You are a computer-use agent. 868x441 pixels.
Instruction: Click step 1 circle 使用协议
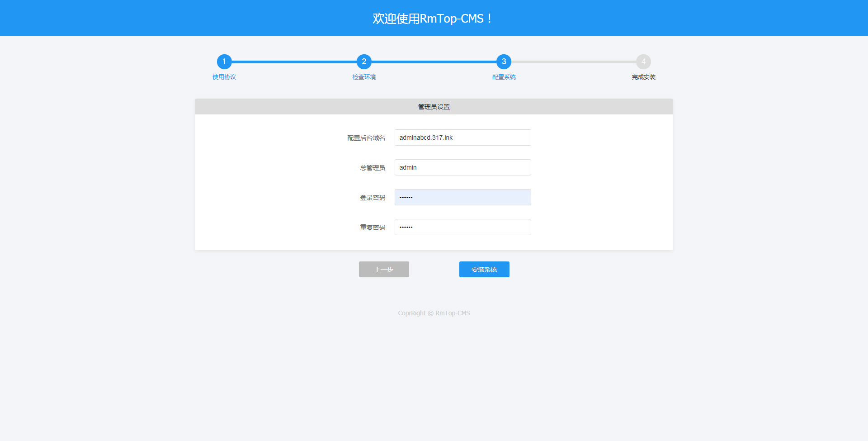pyautogui.click(x=224, y=62)
